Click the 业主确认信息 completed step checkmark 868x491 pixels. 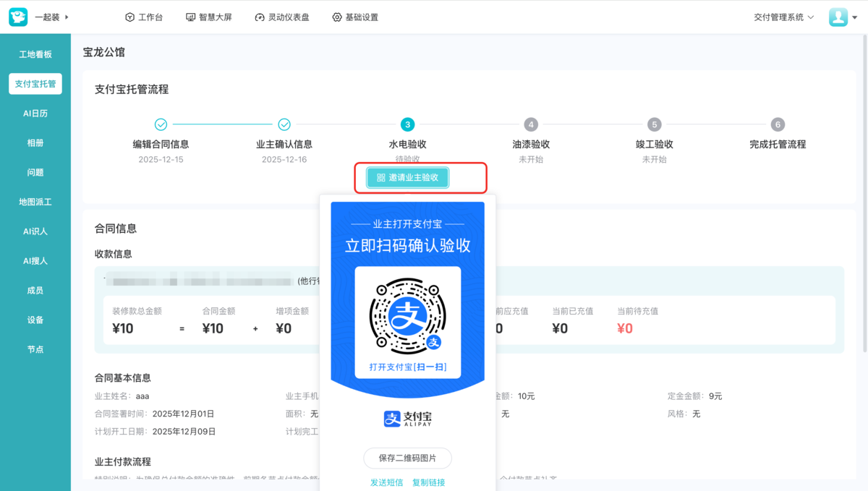point(284,124)
